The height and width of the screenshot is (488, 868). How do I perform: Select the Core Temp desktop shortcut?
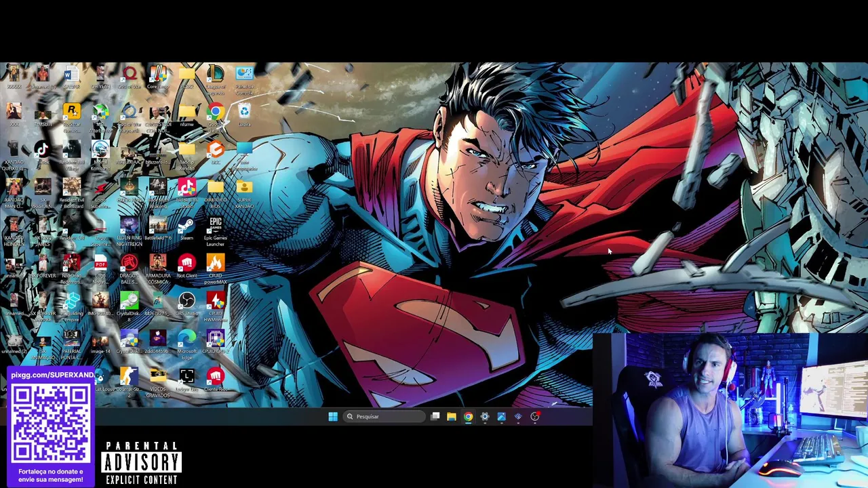pyautogui.click(x=158, y=77)
